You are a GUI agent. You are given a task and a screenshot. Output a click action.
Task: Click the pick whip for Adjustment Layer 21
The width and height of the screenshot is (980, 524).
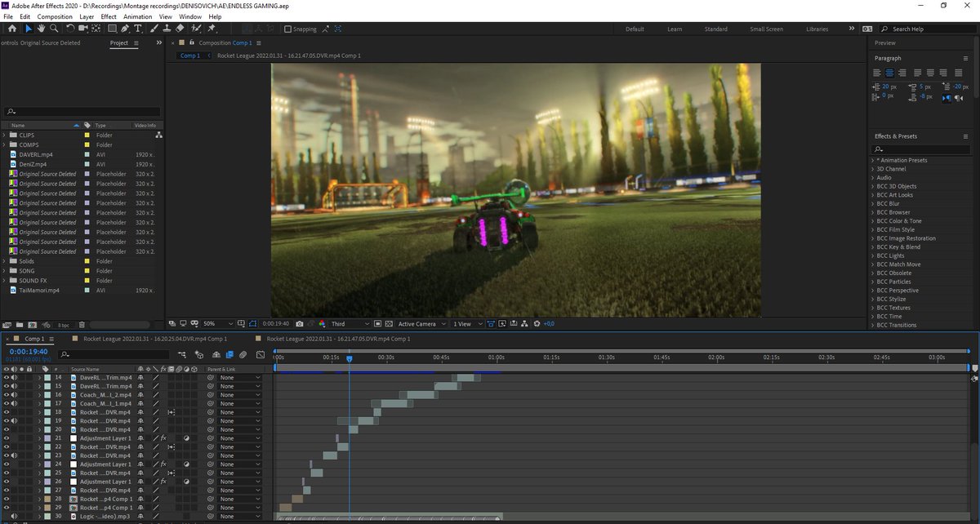210,438
